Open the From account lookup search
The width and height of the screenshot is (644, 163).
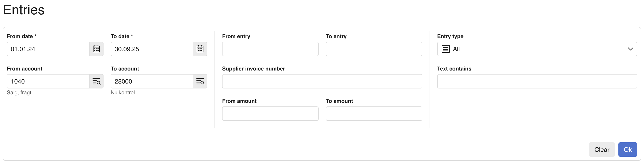click(x=96, y=81)
